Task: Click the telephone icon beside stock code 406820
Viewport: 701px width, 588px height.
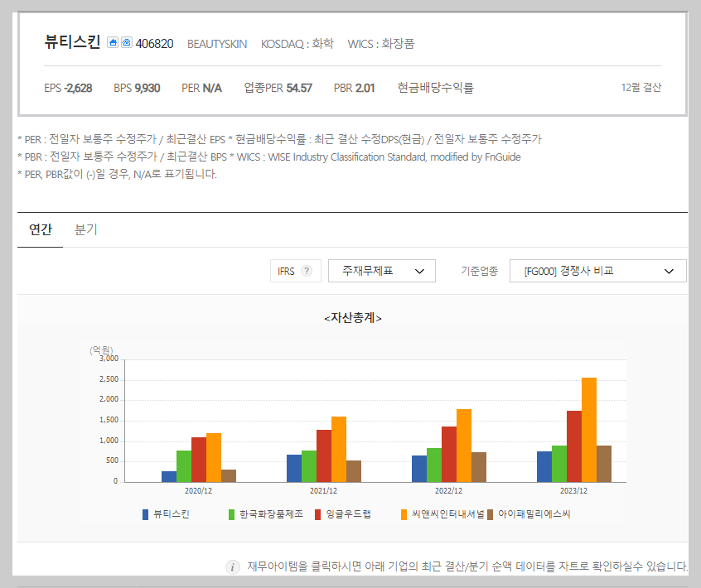Action: (x=127, y=42)
